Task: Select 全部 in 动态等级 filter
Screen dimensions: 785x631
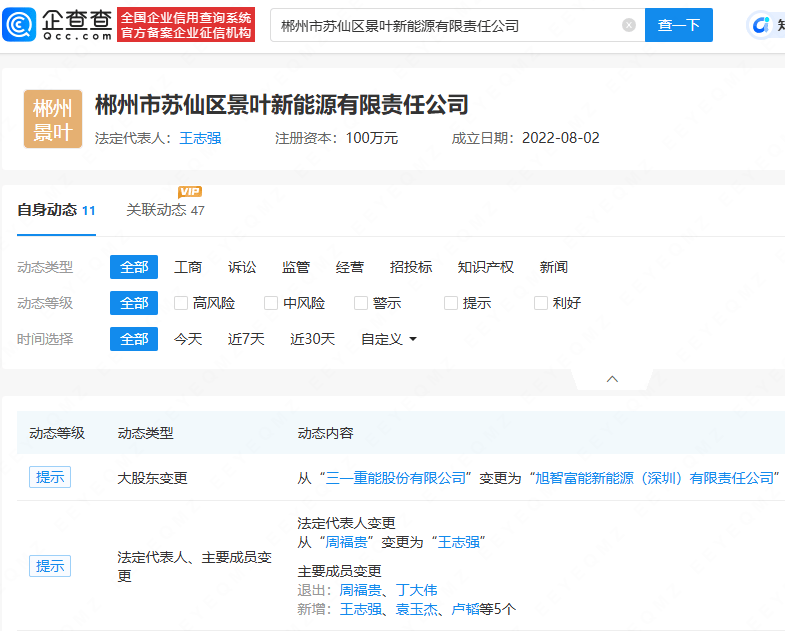Action: [x=134, y=303]
